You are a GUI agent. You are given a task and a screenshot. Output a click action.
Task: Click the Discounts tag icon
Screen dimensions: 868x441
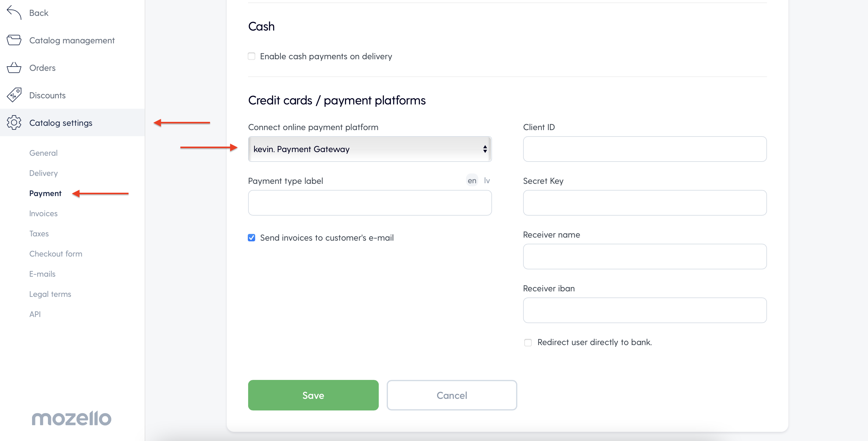point(14,95)
